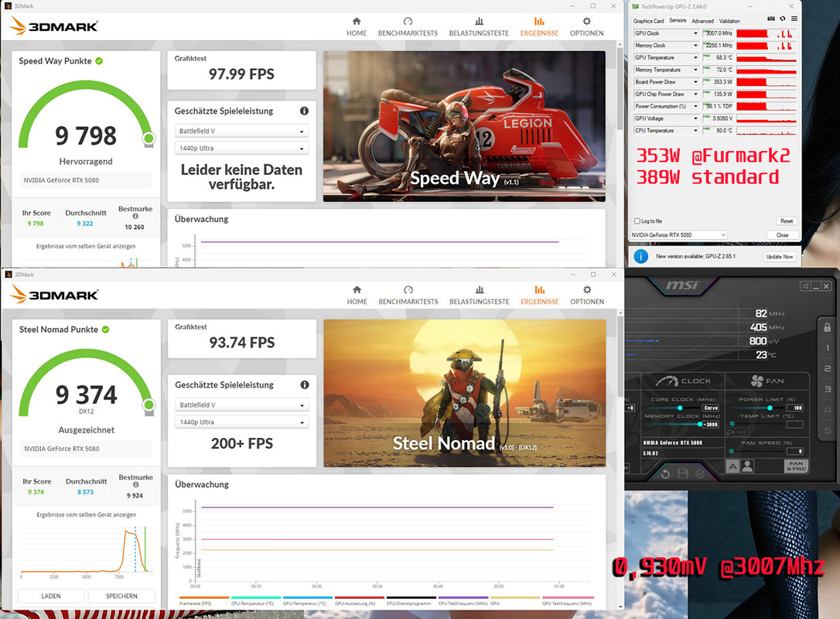Click the Speed Way preview image
Screen dimensions: 840x619
click(464, 126)
